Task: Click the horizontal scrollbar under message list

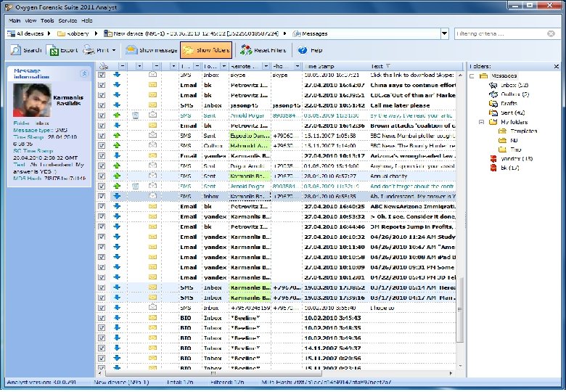Action: click(213, 373)
